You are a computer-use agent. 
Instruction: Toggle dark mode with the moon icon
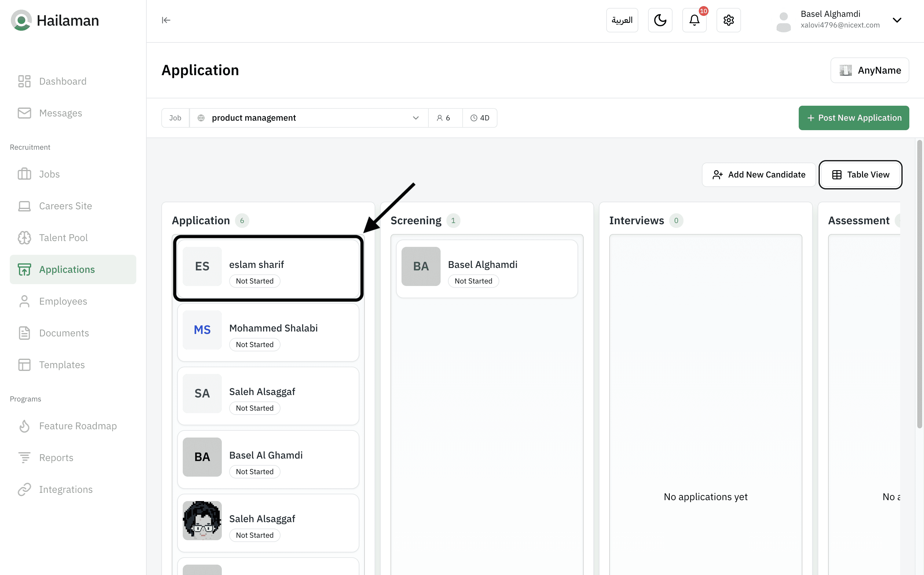coord(660,20)
